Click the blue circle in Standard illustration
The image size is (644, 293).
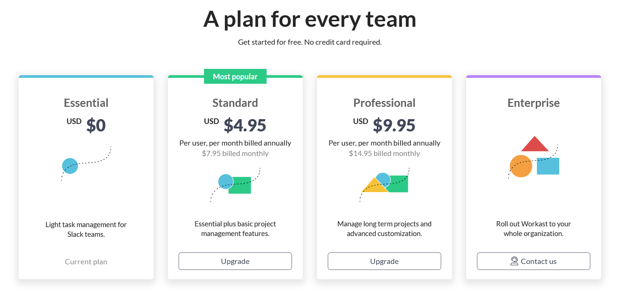pyautogui.click(x=226, y=182)
